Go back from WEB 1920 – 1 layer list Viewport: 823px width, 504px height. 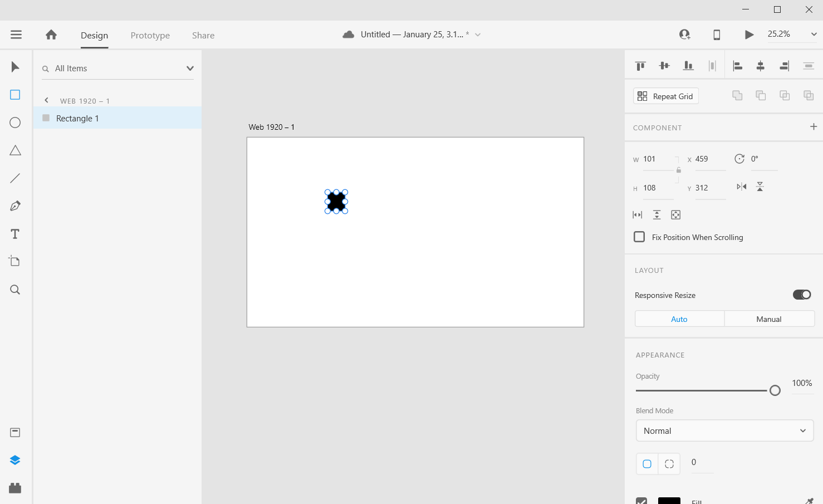point(47,100)
